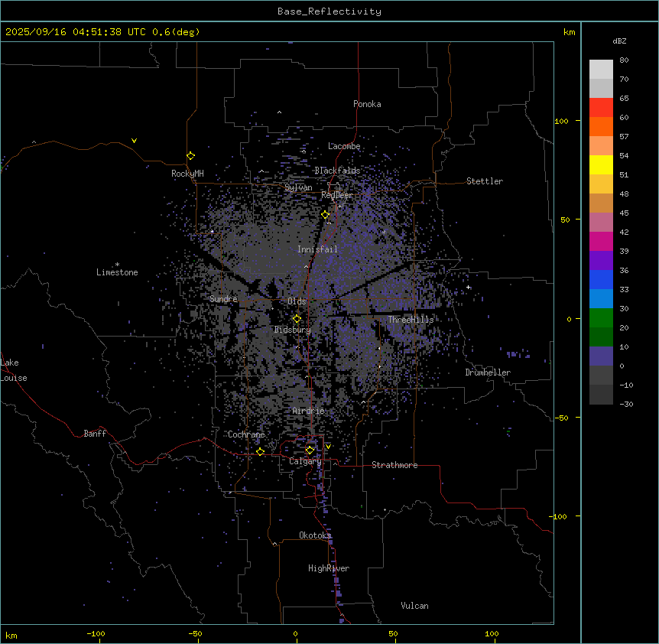Select the Cochrane label
The width and height of the screenshot is (659, 644).
coord(246,434)
